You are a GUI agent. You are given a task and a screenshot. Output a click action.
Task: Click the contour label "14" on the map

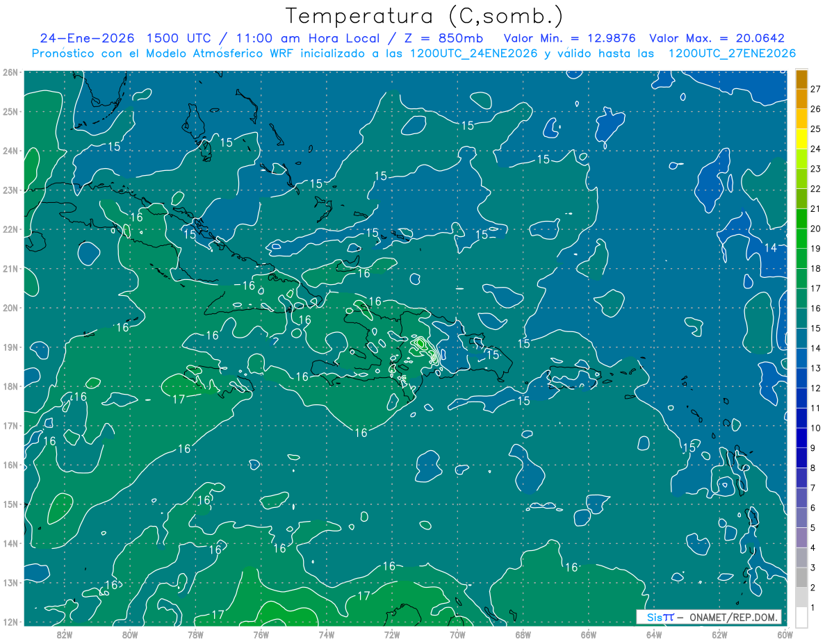pos(770,248)
